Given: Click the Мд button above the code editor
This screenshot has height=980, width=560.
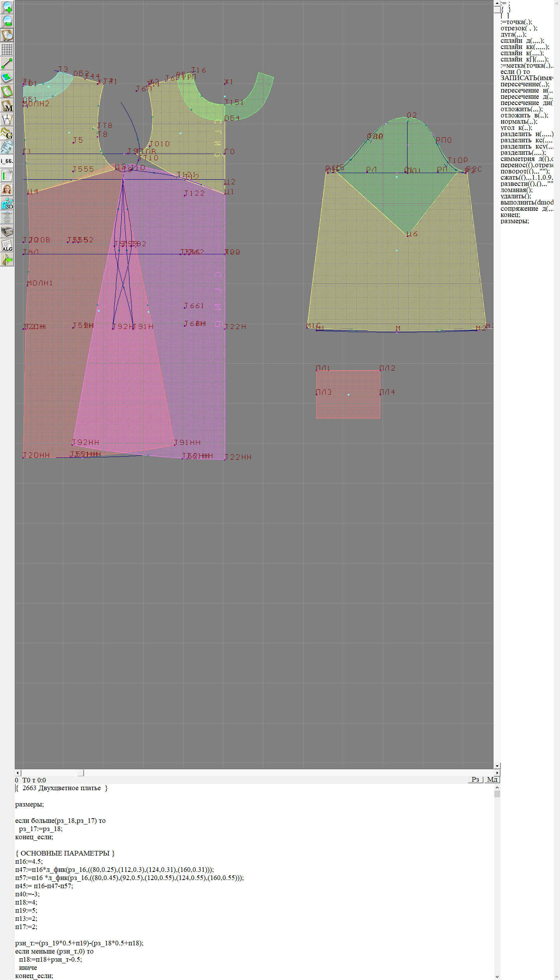Looking at the screenshot, I should [492, 779].
